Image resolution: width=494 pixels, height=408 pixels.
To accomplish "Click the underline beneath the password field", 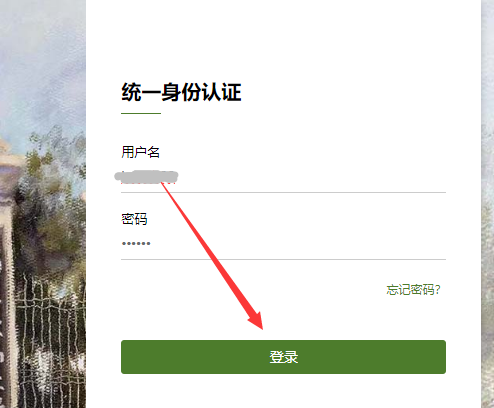I will 283,259.
